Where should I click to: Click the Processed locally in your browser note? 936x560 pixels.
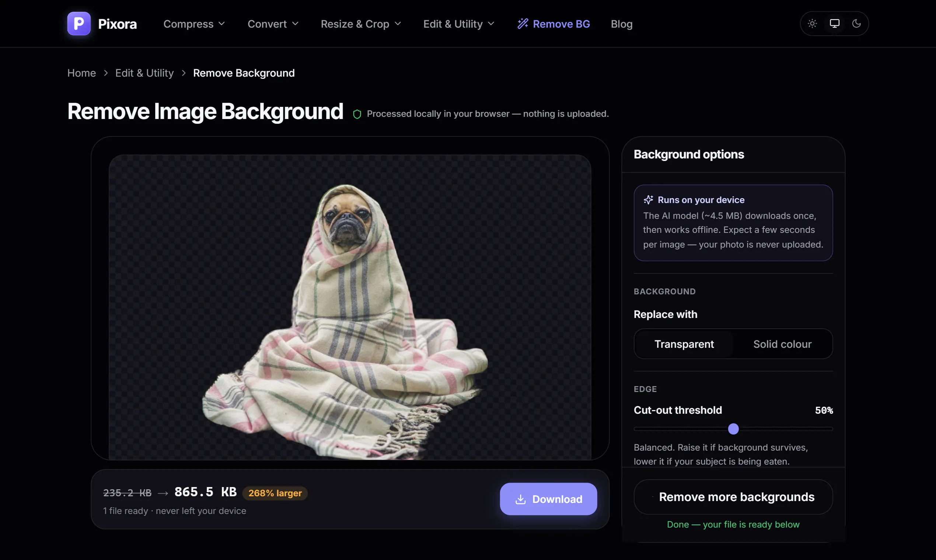488,113
